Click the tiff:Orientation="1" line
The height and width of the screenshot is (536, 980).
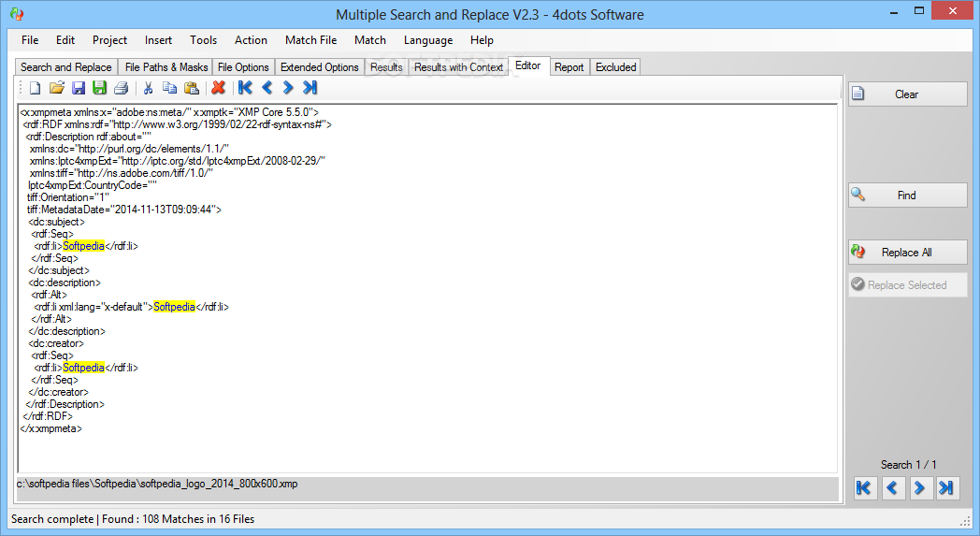click(x=68, y=197)
